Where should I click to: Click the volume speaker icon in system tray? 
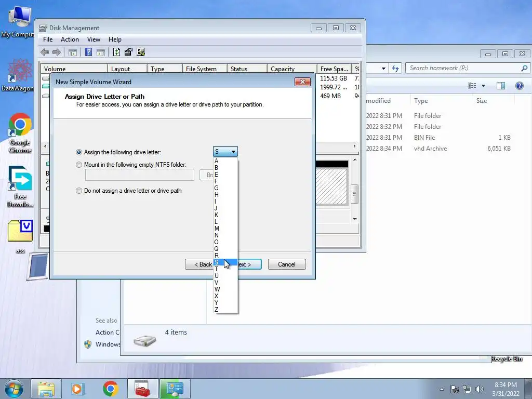tap(479, 389)
